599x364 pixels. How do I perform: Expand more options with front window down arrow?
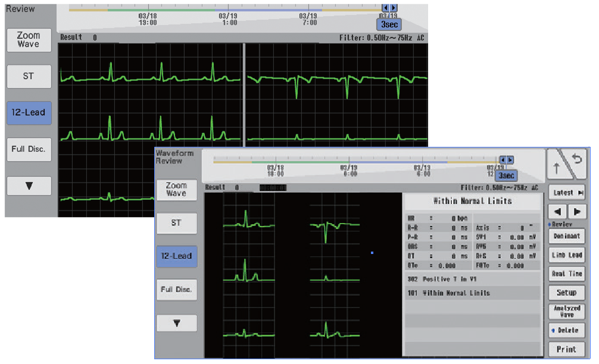(x=176, y=324)
